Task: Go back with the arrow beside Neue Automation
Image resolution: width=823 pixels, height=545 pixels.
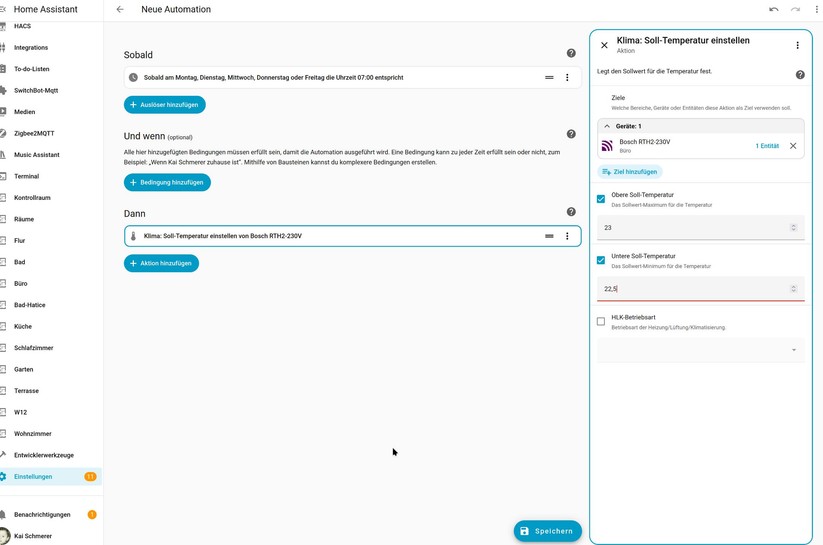Action: pos(120,9)
